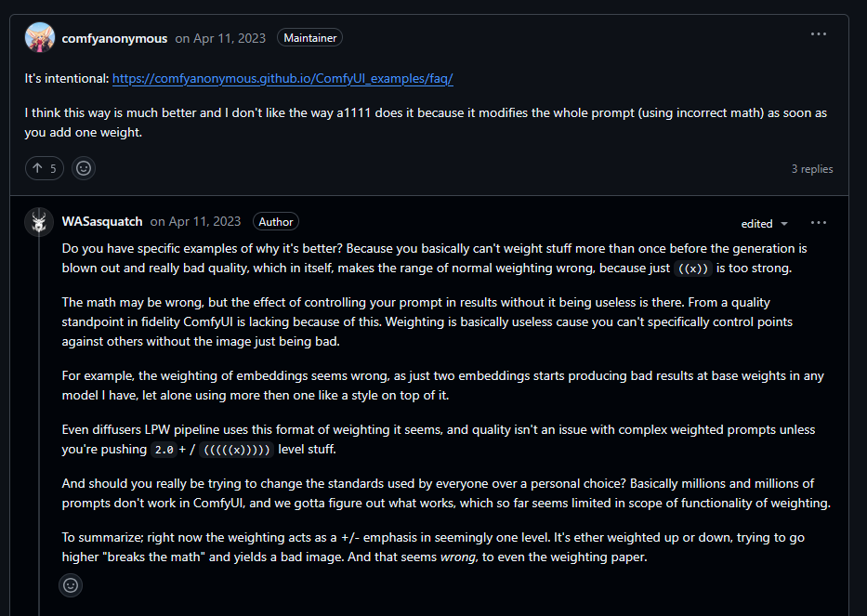Image resolution: width=867 pixels, height=616 pixels.
Task: Visit comfyanonymous username link
Action: [x=114, y=38]
